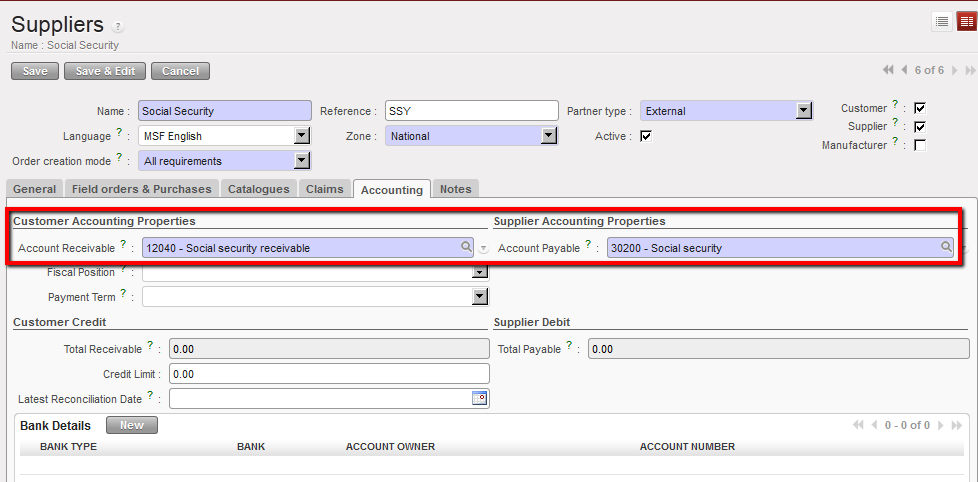Add new bank details entry
The height and width of the screenshot is (482, 978).
[x=132, y=425]
